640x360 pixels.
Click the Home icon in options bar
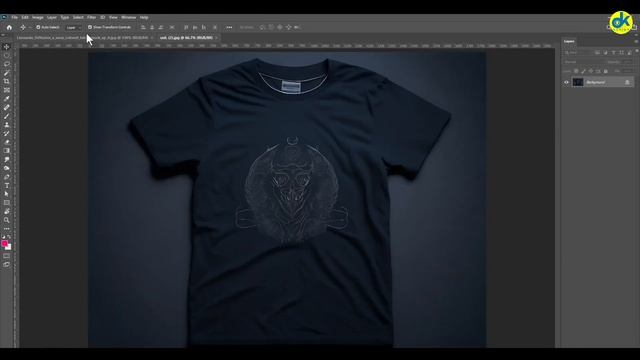(x=9, y=27)
